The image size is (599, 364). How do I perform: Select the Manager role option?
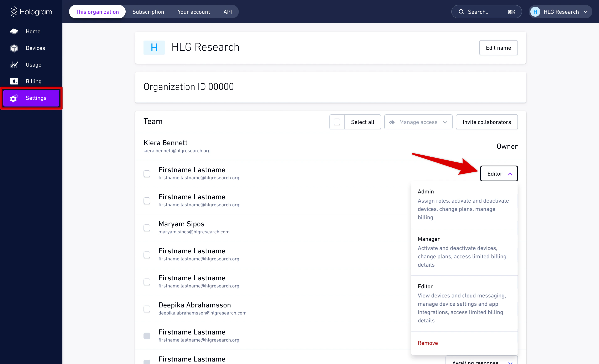click(x=464, y=252)
